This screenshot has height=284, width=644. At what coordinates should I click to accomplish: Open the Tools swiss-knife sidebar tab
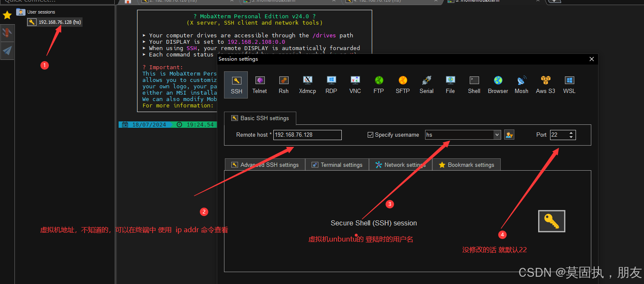pos(7,33)
